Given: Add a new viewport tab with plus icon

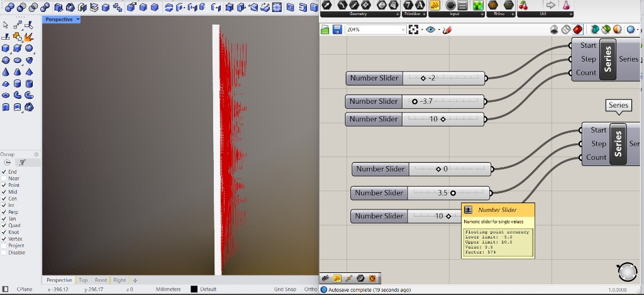Looking at the screenshot, I should [x=135, y=280].
